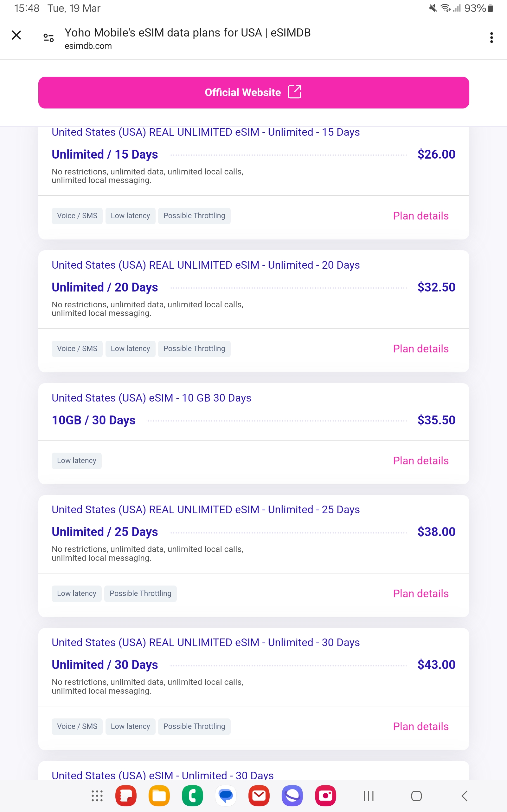Open the orange files app in dock
Image resolution: width=507 pixels, height=812 pixels.
point(159,796)
